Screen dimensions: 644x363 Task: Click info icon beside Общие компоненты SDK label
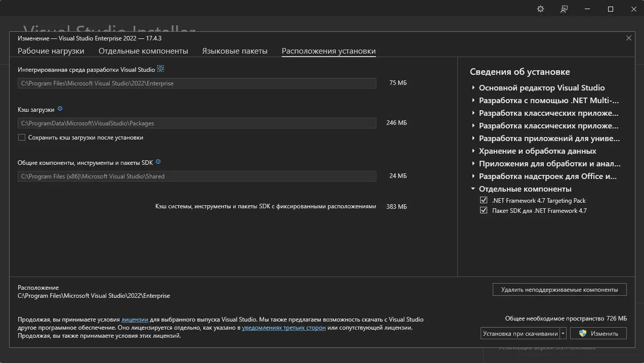point(158,162)
